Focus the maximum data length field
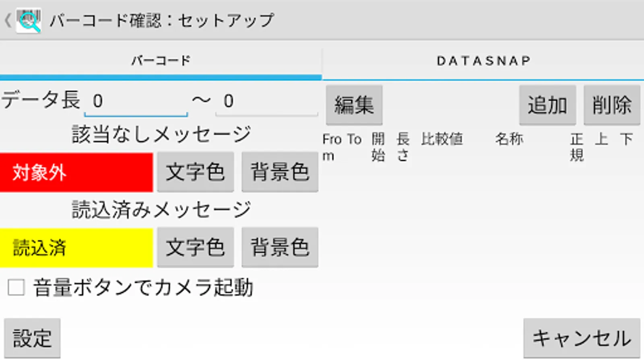Screen dimensions: 644x362 tap(267, 101)
